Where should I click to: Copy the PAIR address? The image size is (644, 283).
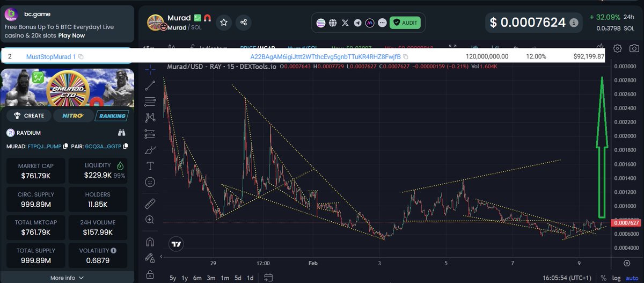point(125,146)
